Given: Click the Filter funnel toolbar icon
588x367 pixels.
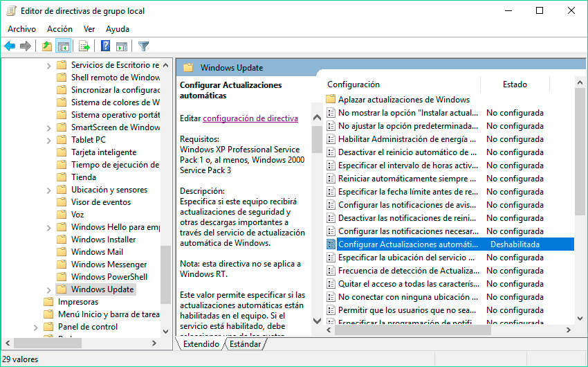Looking at the screenshot, I should pos(144,46).
